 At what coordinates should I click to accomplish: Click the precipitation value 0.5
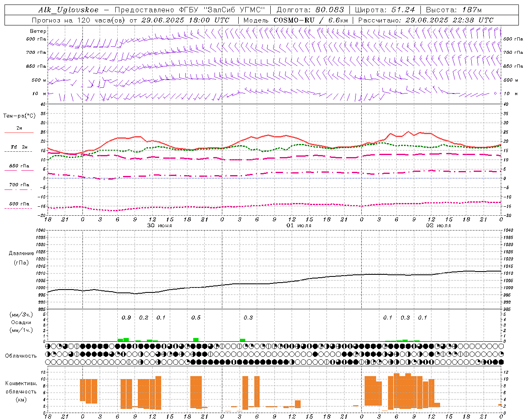click(x=196, y=318)
